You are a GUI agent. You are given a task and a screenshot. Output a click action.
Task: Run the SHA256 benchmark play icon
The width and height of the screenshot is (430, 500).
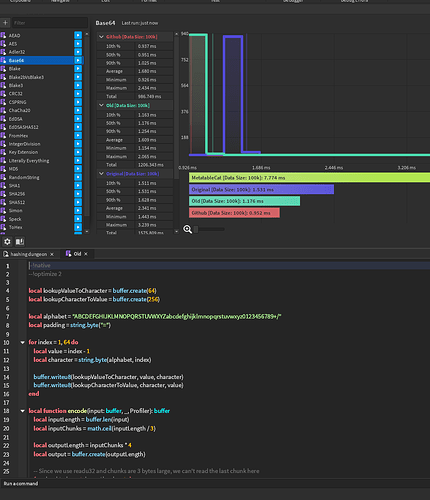[x=78, y=194]
